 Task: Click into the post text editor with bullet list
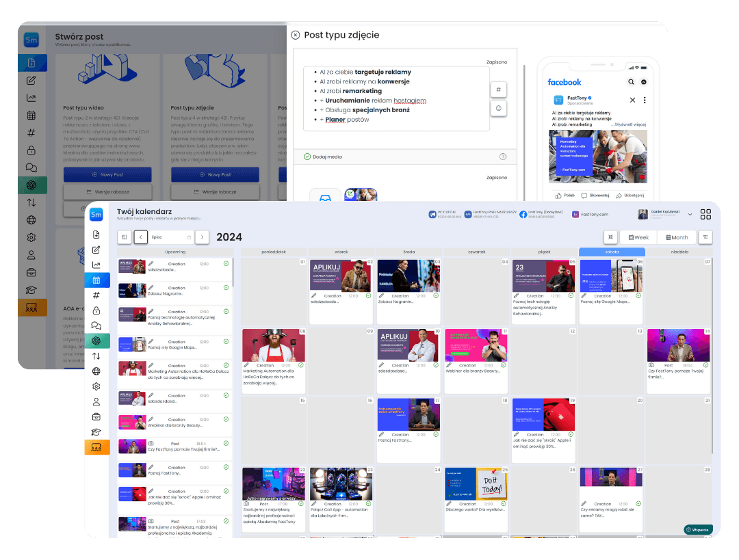click(396, 98)
